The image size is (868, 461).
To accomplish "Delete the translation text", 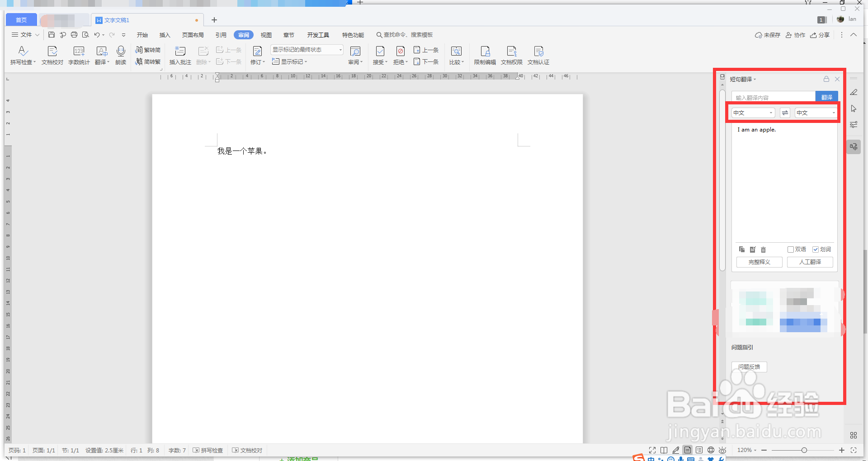I will click(763, 249).
